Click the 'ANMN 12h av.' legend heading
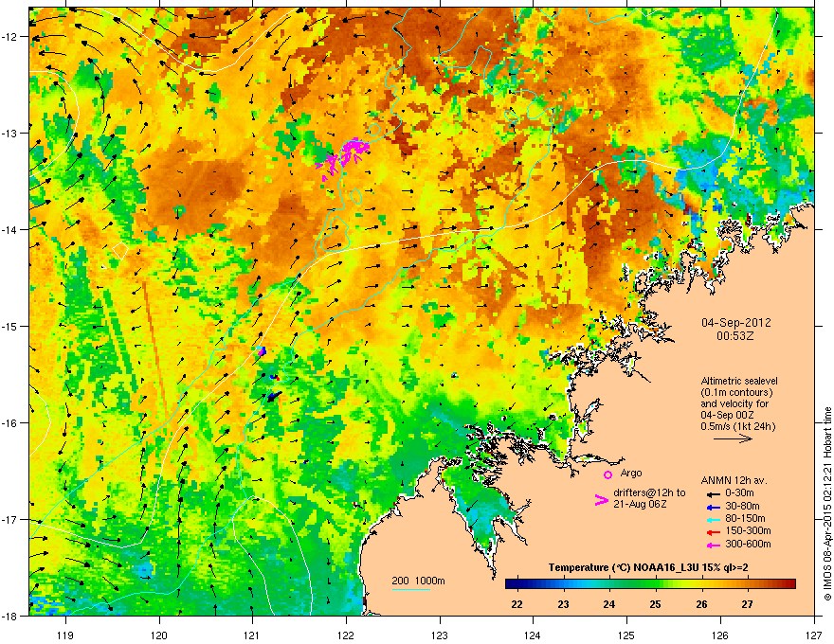This screenshot has width=834, height=644. [734, 480]
